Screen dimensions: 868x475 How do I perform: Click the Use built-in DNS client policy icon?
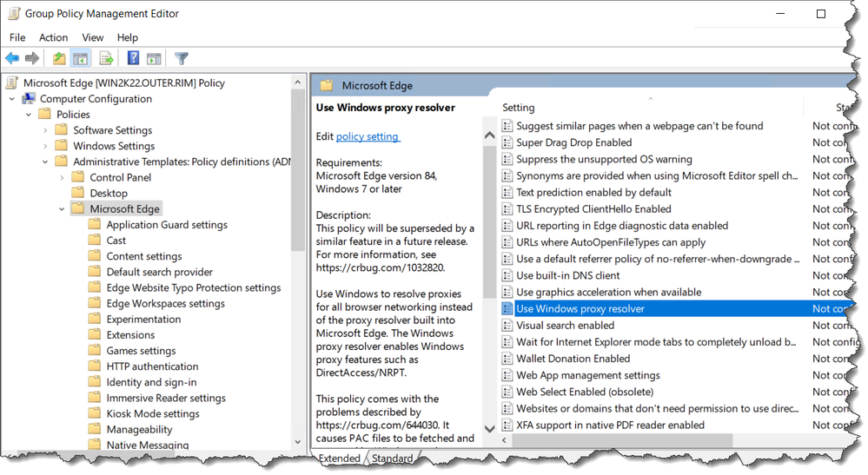point(507,275)
